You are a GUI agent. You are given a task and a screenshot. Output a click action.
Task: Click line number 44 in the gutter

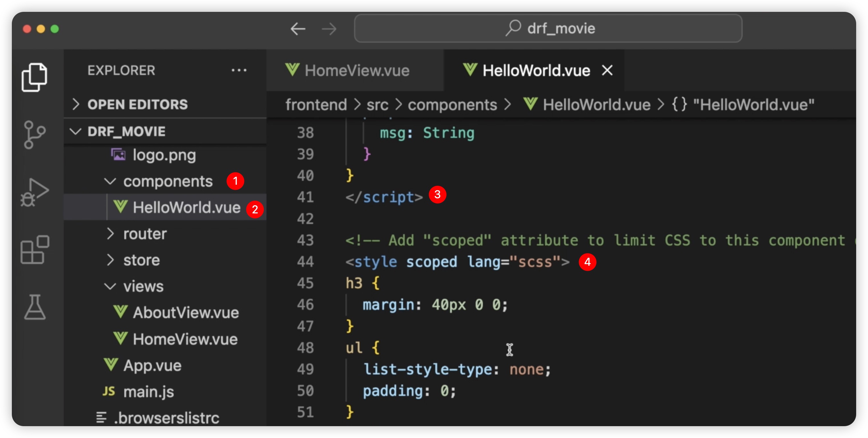click(x=305, y=262)
